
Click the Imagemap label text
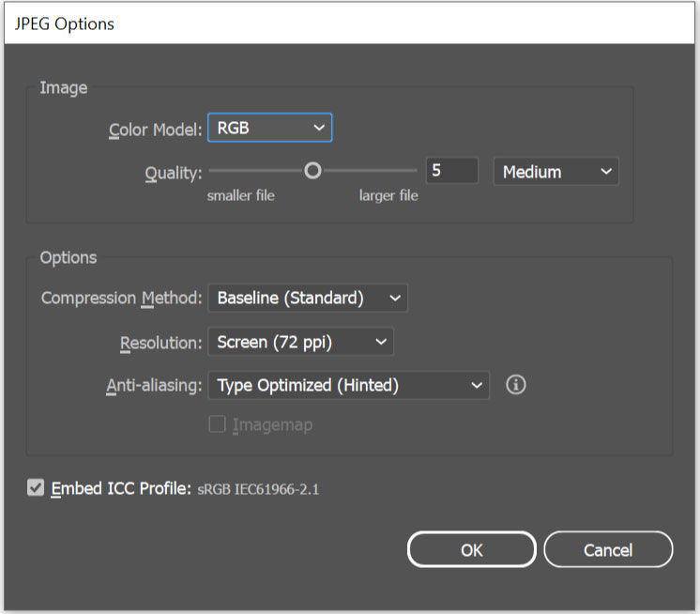pyautogui.click(x=271, y=425)
